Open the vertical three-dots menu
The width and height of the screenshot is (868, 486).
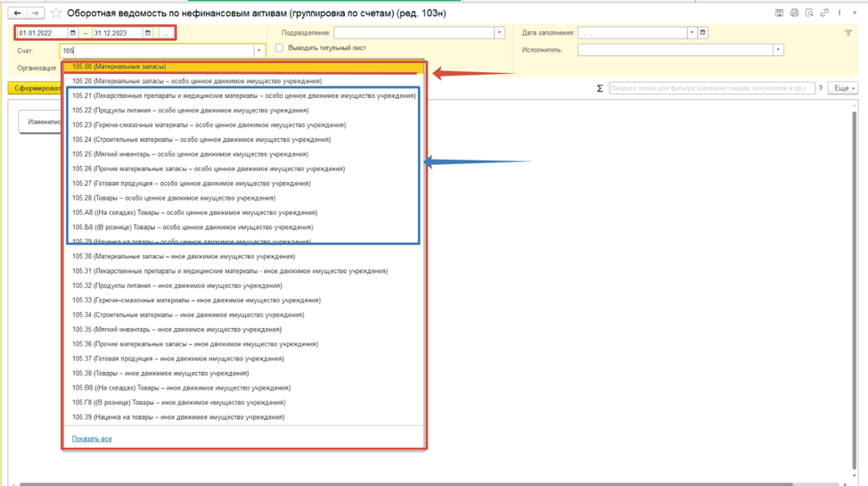coord(839,12)
